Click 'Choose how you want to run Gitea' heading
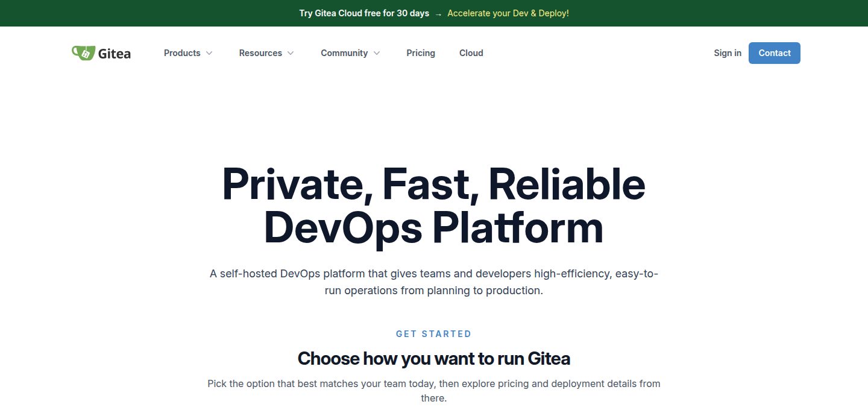This screenshot has width=868, height=416. click(434, 359)
